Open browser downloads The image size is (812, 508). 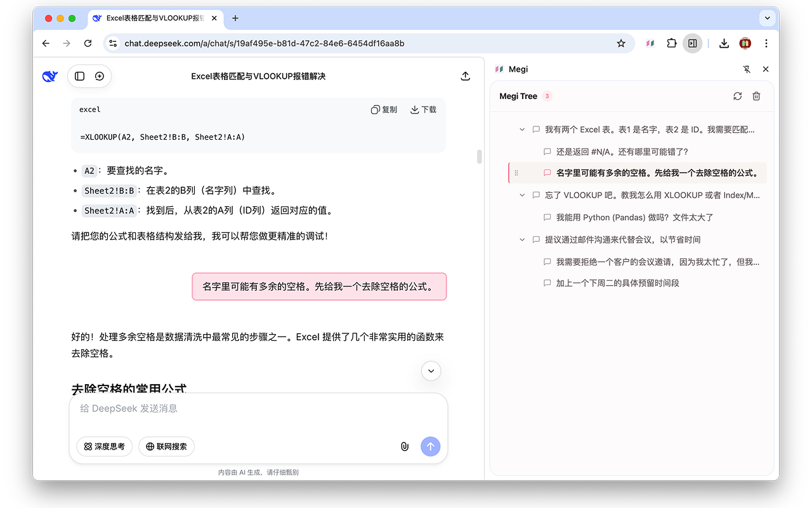pos(724,43)
